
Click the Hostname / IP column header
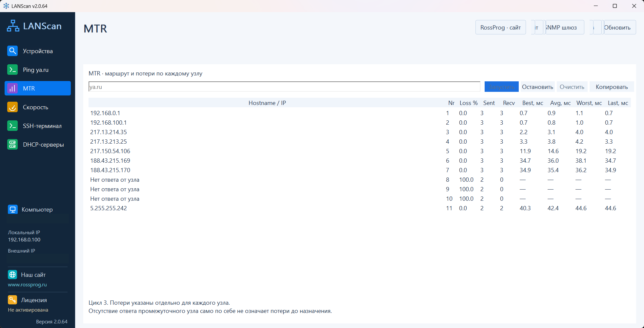click(x=267, y=103)
